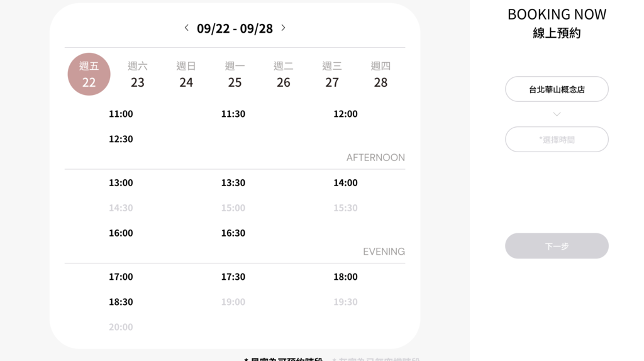Switch to Saturday 23 date
This screenshot has width=644, height=361.
[x=138, y=74]
